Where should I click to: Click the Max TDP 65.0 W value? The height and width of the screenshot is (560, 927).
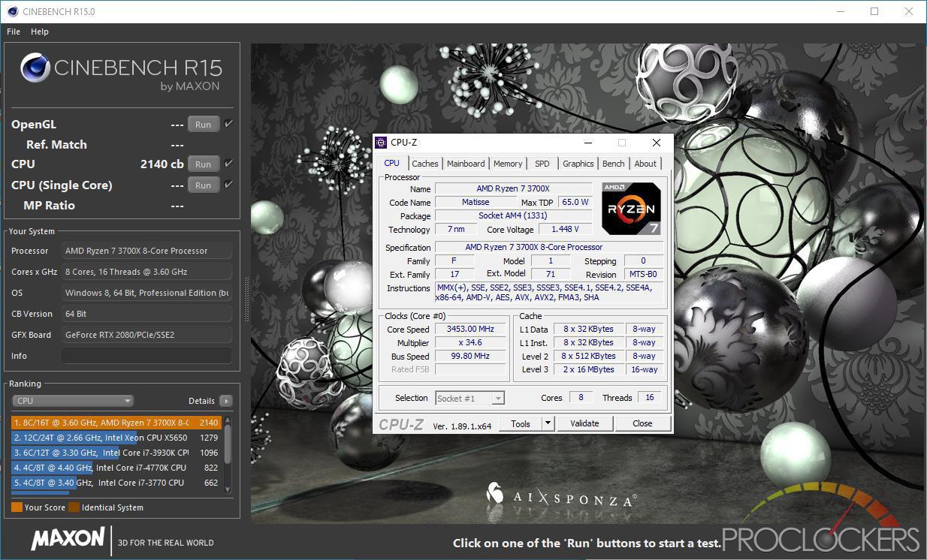pyautogui.click(x=576, y=203)
